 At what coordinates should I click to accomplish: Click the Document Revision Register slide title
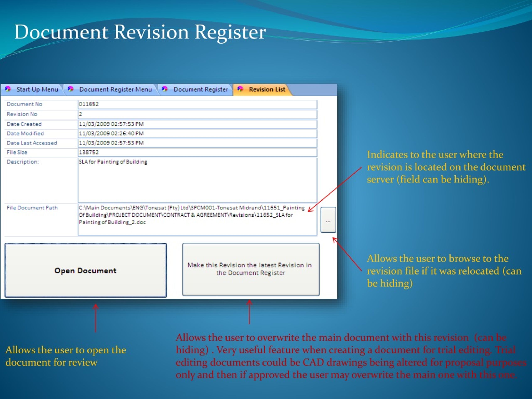(141, 32)
